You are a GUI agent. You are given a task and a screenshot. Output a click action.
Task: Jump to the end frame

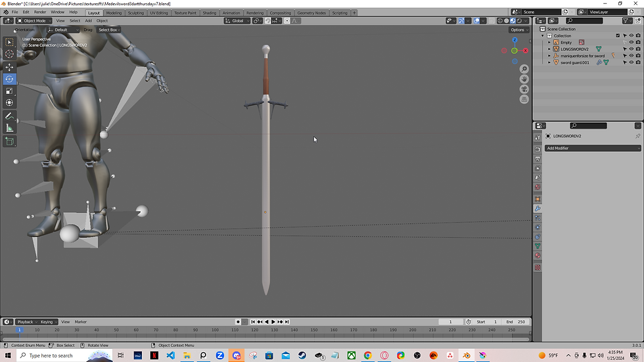tap(287, 322)
